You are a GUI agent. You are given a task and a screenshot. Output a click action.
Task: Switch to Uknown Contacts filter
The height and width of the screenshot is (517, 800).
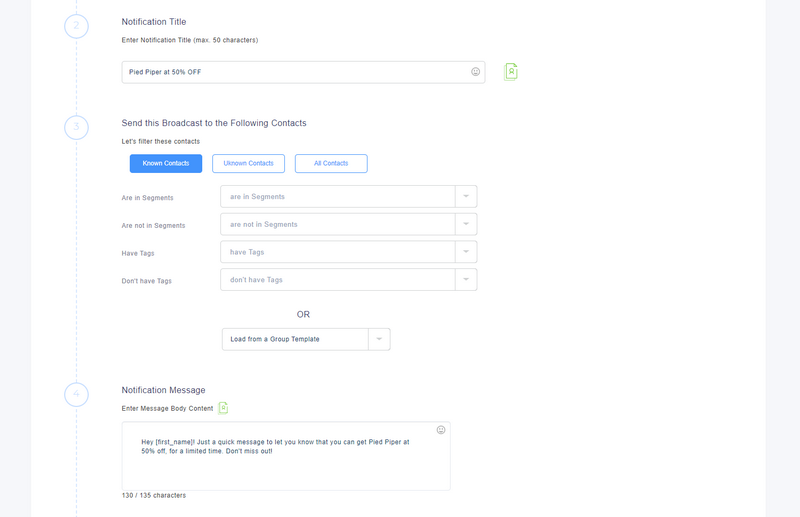[248, 163]
